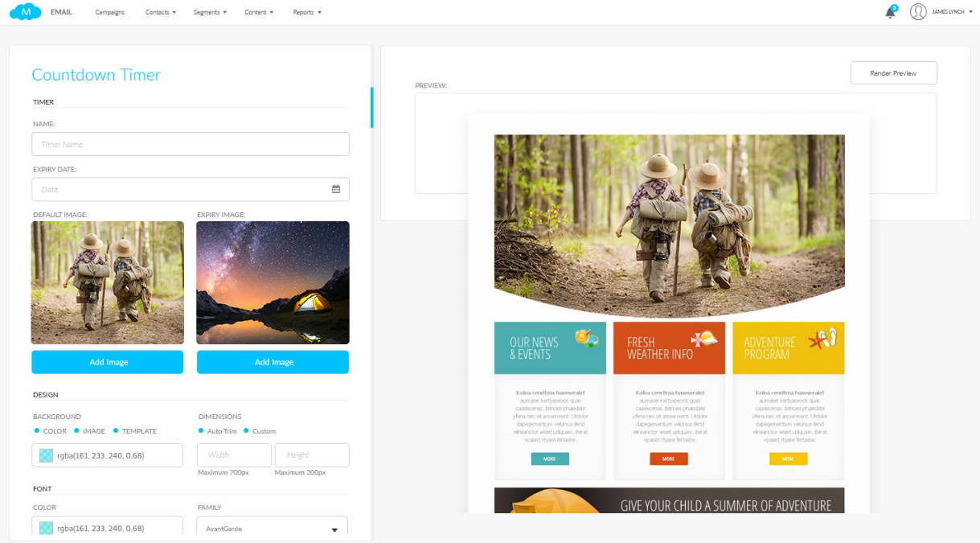Screen dimensions: 980x543
Task: Click the user avatar icon
Action: click(918, 12)
